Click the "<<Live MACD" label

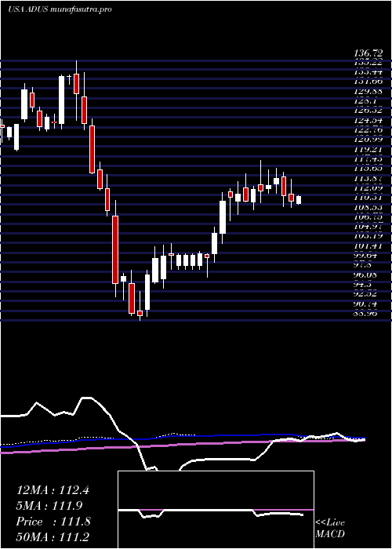tap(330, 529)
